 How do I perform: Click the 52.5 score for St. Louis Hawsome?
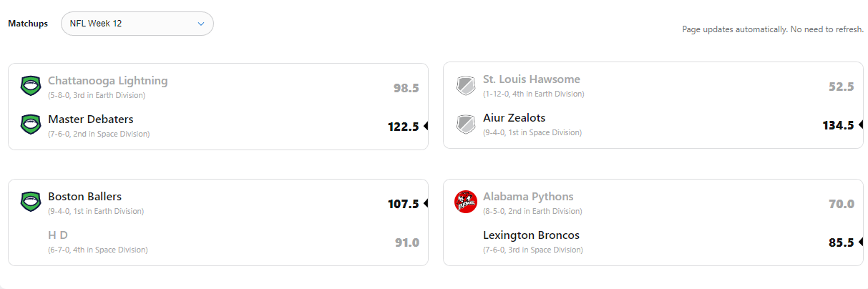841,87
